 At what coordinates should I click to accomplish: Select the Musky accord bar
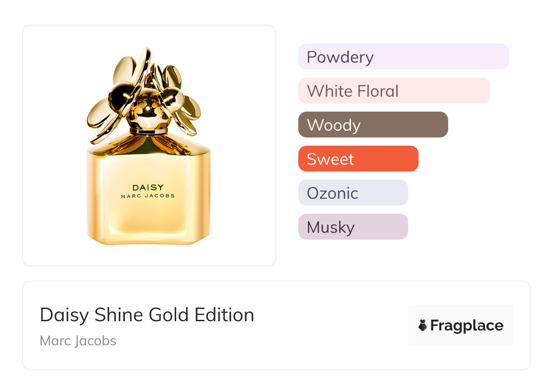tap(353, 227)
